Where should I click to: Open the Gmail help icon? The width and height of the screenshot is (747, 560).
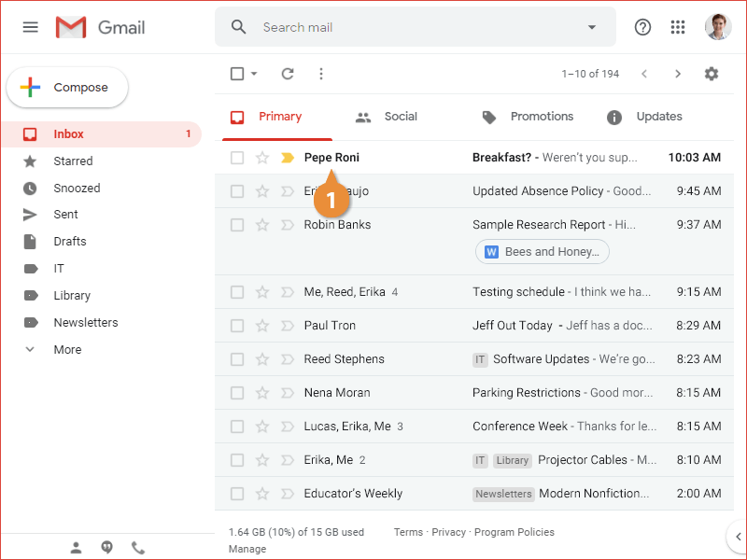(642, 27)
